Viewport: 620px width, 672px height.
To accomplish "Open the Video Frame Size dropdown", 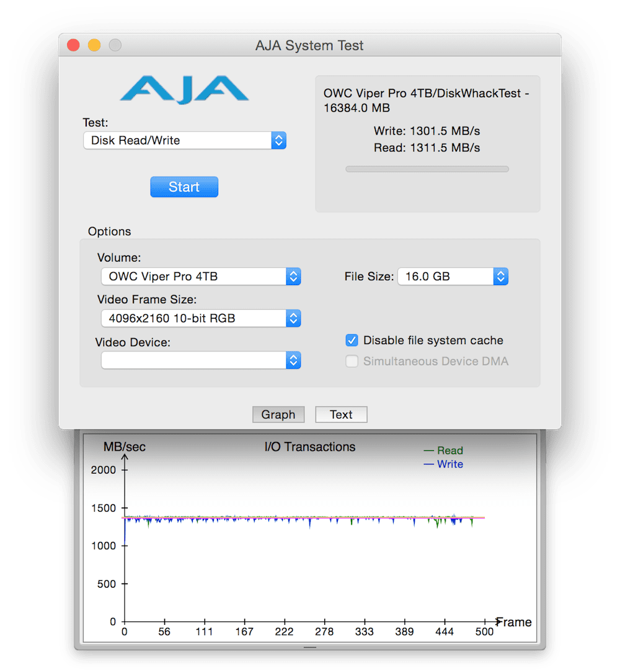I will pyautogui.click(x=200, y=319).
